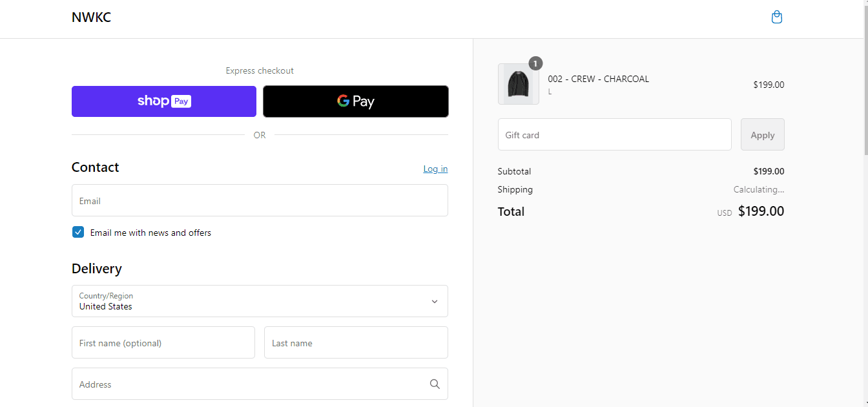Click the Total USD $199.00 amount

pos(751,211)
